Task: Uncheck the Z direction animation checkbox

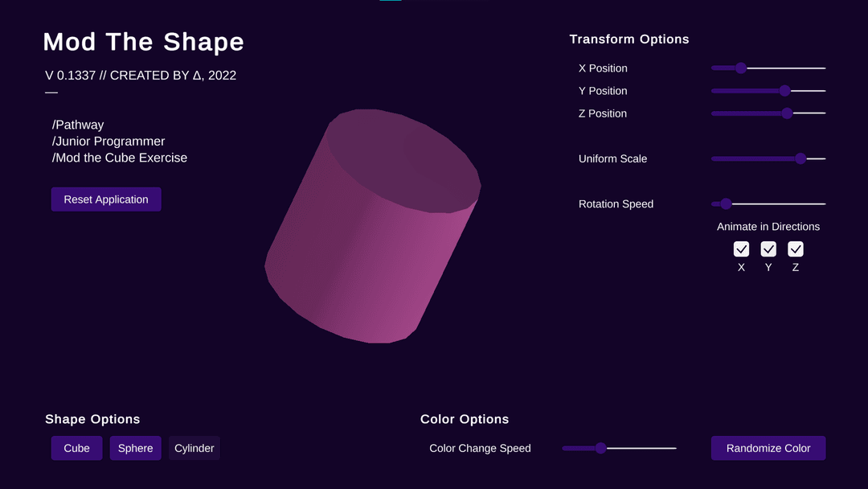Action: tap(796, 249)
